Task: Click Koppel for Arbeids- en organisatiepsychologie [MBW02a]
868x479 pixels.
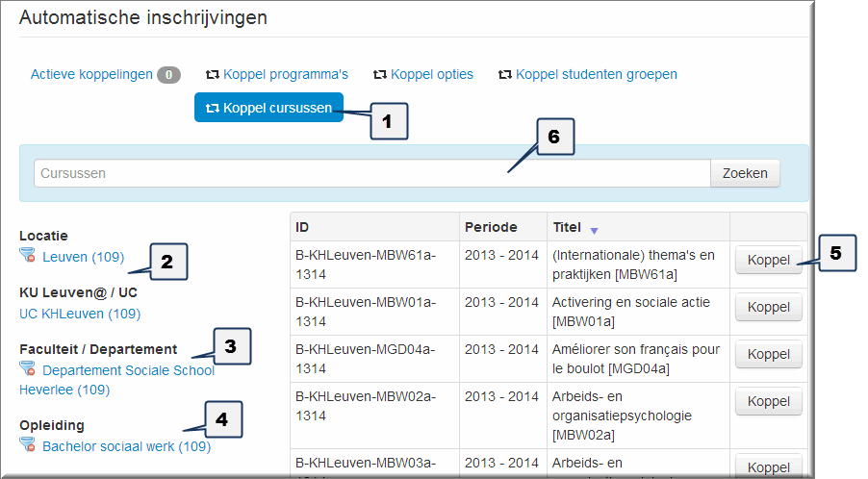Action: (768, 401)
